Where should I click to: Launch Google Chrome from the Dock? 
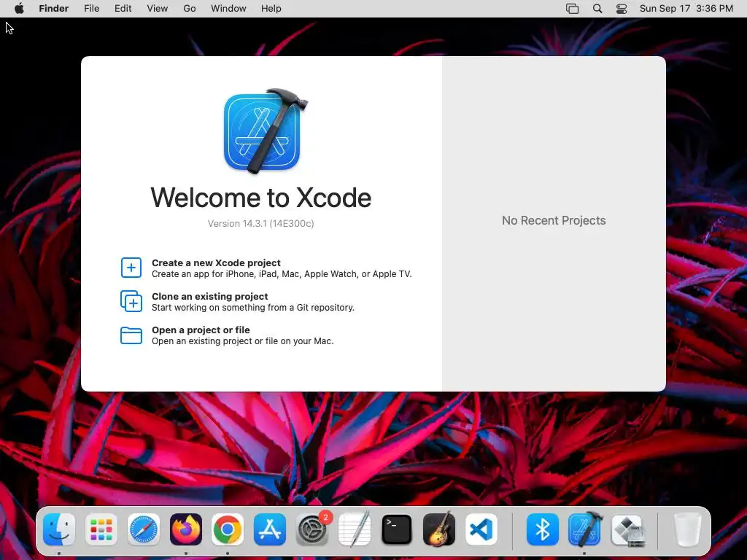point(228,529)
